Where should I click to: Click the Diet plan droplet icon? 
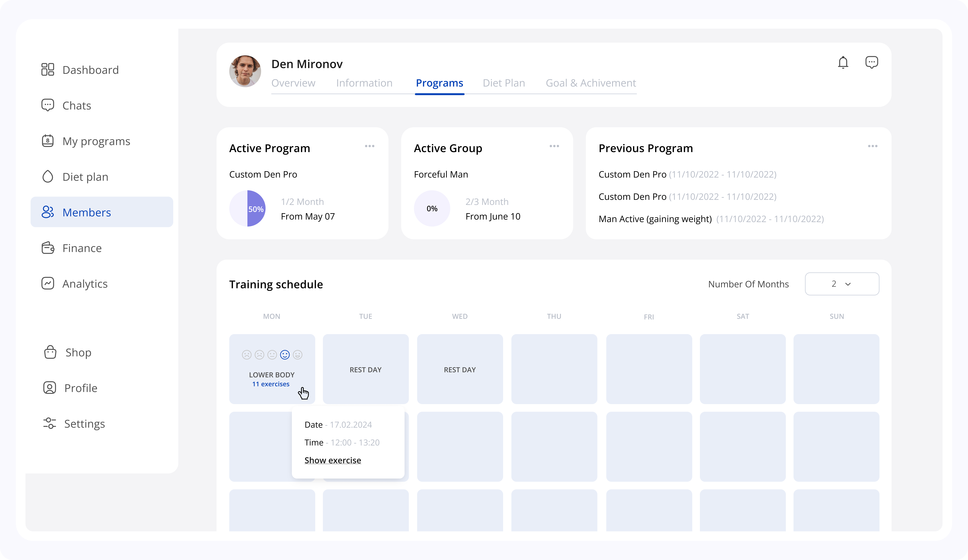click(48, 176)
